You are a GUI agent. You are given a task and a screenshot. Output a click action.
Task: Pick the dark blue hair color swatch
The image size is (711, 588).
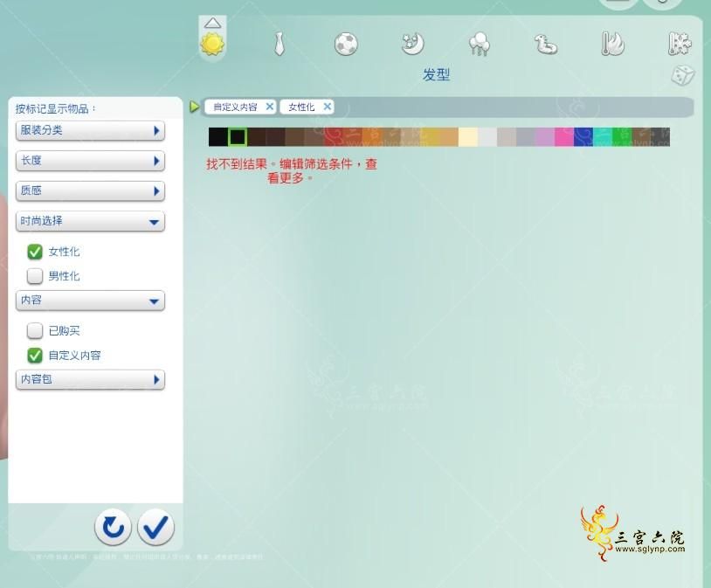pos(583,137)
